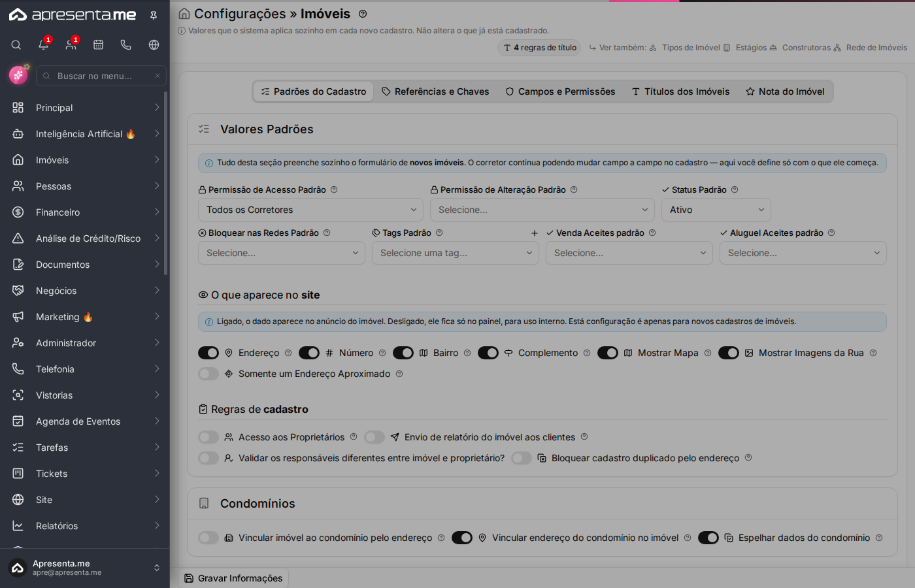
Task: Click the plus icon beside Tags Padrão
Action: 535,233
